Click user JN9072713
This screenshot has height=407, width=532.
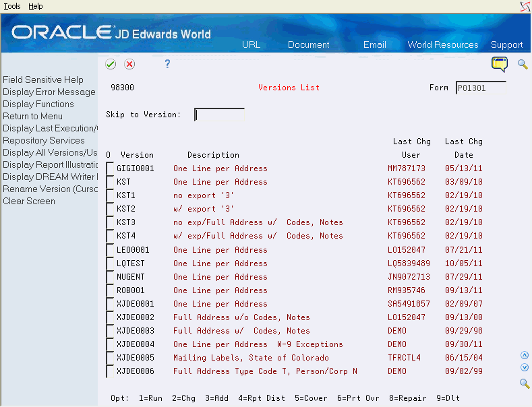coord(409,277)
